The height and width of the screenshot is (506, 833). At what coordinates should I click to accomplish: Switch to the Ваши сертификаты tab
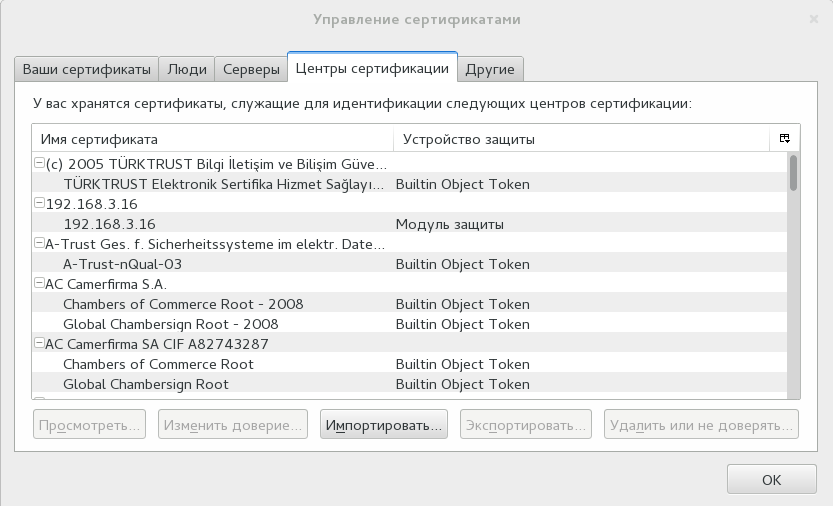87,69
